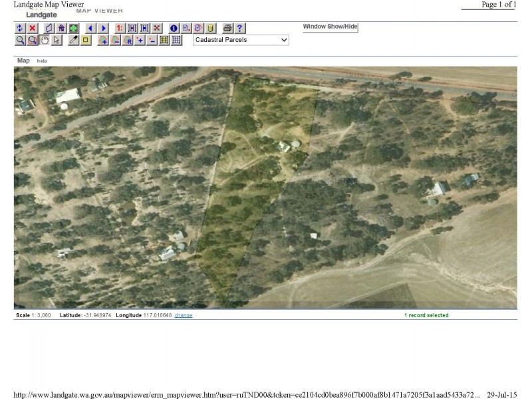Click the change coordinates link

click(184, 315)
